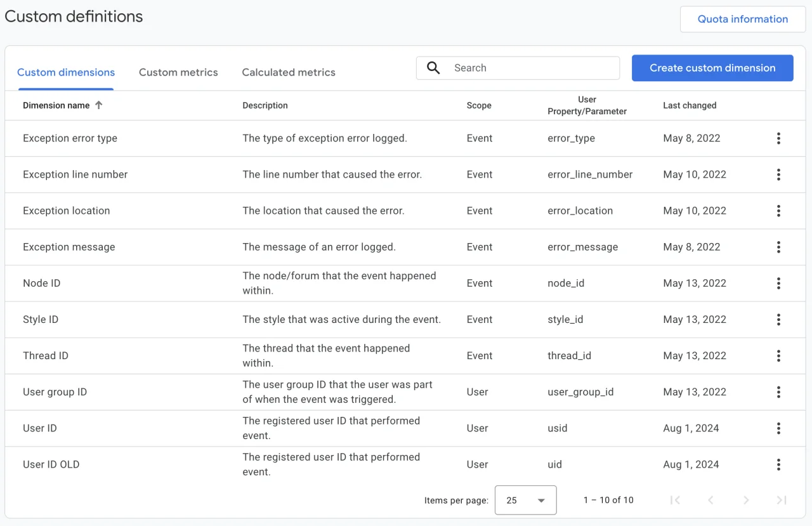Select the Thread ID dimension name
The height and width of the screenshot is (526, 812).
click(45, 355)
